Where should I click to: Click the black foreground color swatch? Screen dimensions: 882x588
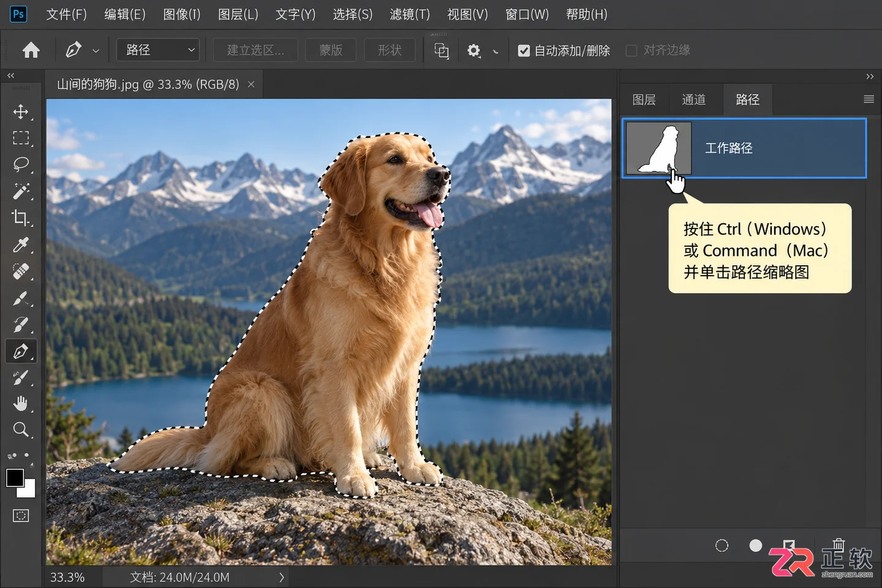point(15,478)
